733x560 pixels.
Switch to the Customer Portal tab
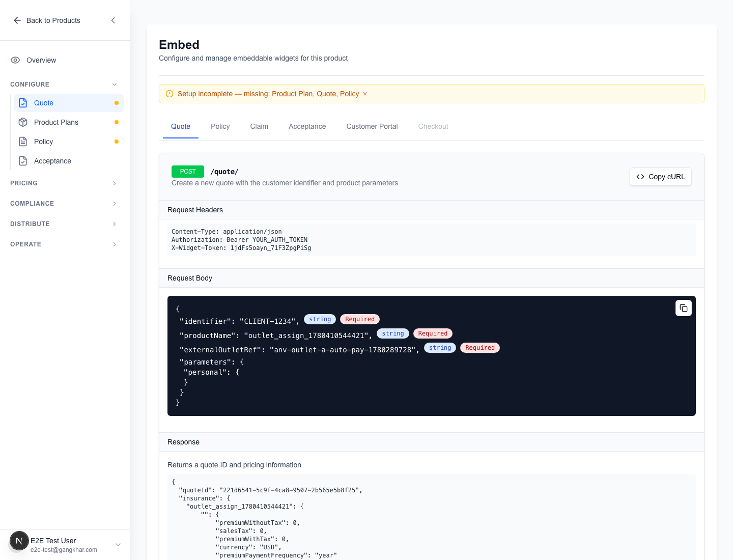(372, 126)
